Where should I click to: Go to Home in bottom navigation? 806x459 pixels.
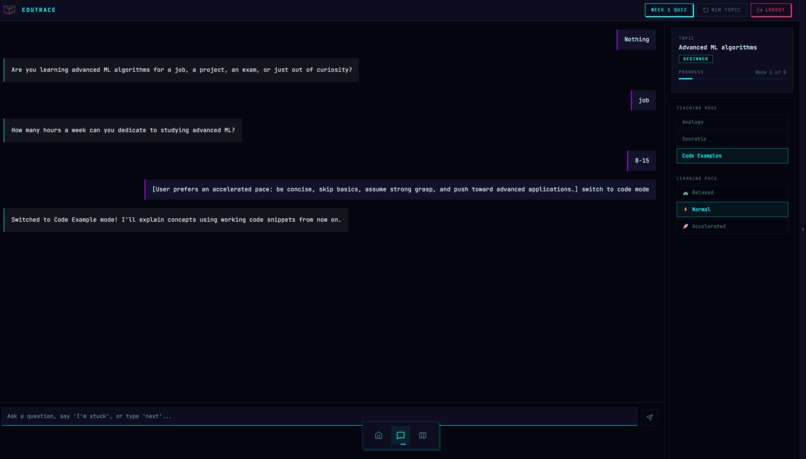pyautogui.click(x=378, y=435)
